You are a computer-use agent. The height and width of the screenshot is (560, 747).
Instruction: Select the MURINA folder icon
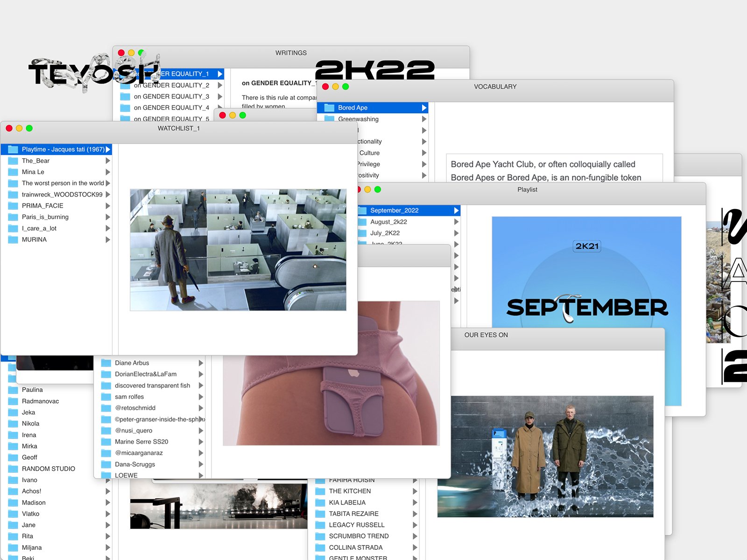coord(13,239)
